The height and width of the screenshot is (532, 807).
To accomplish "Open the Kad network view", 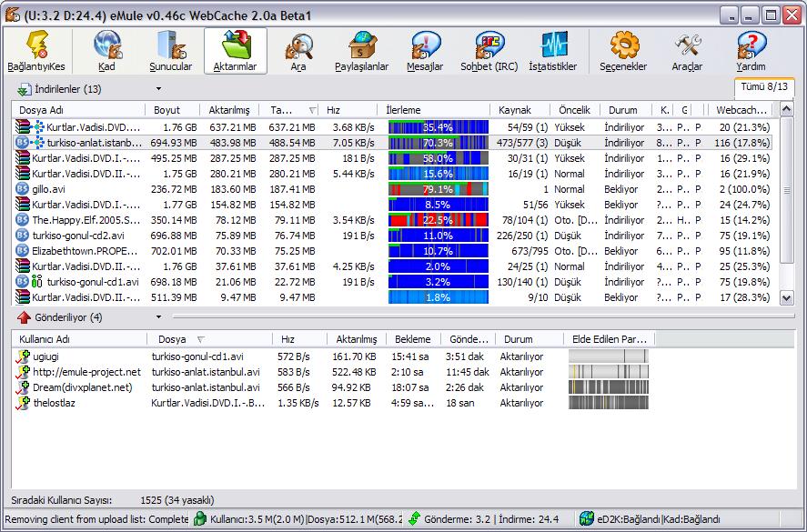I will coord(107,51).
